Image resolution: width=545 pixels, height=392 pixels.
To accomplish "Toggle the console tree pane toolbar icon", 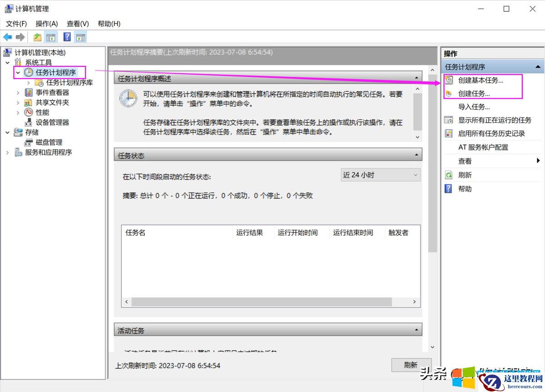I will (x=50, y=37).
